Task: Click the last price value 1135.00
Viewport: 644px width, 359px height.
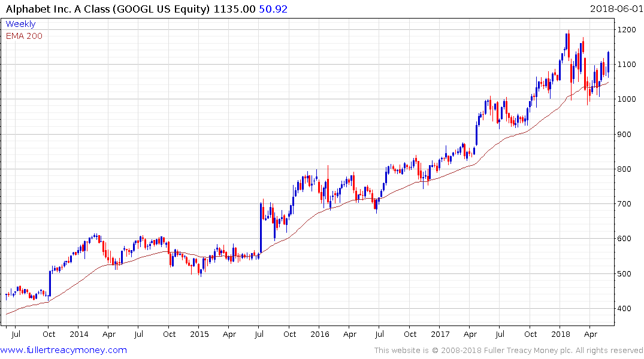Action: click(234, 9)
